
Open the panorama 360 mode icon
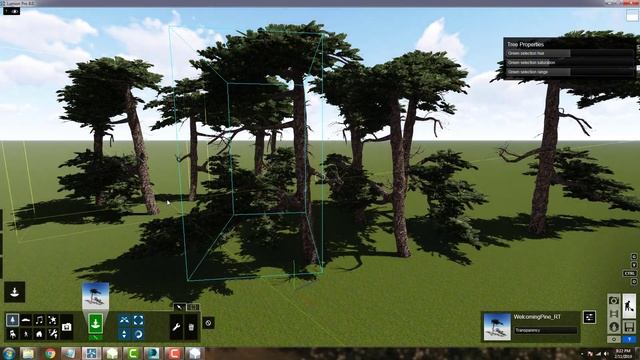coord(613,327)
